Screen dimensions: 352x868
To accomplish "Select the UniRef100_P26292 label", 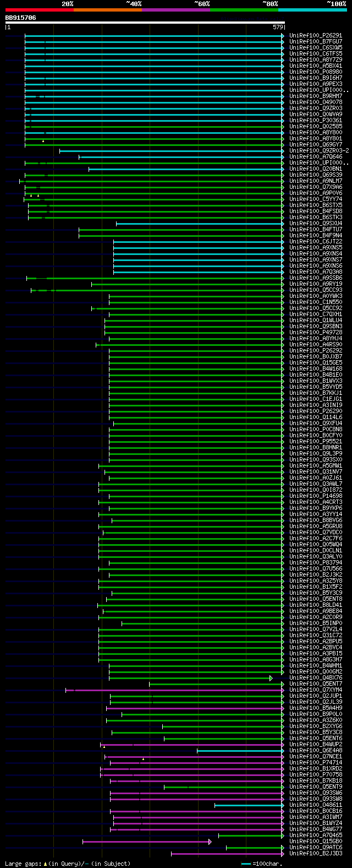I will [316, 350].
